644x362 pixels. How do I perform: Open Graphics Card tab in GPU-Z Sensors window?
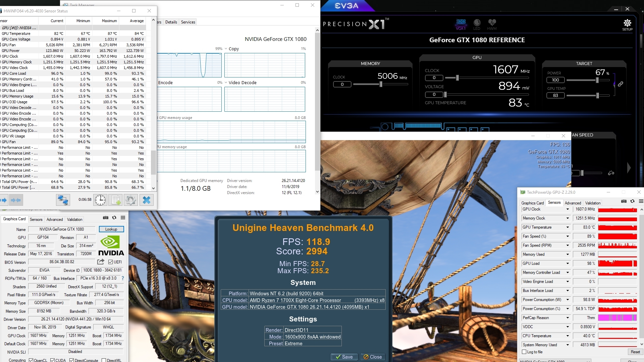tap(532, 203)
